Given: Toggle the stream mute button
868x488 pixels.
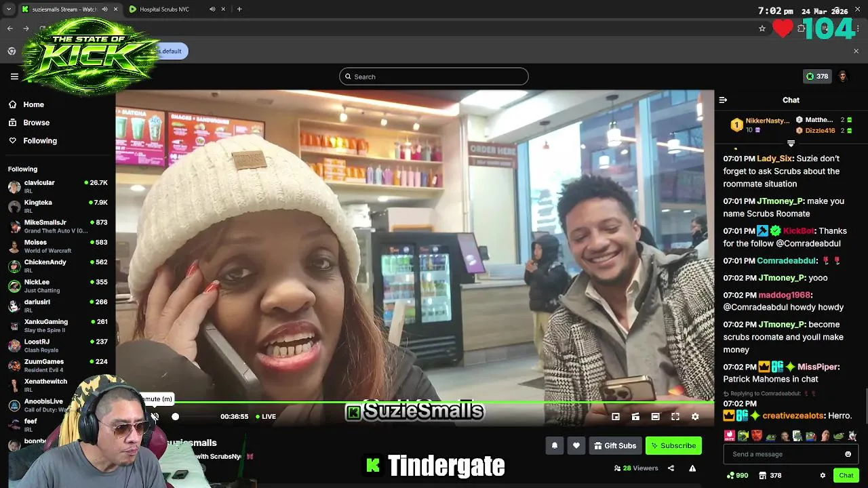Looking at the screenshot, I should tap(155, 416).
